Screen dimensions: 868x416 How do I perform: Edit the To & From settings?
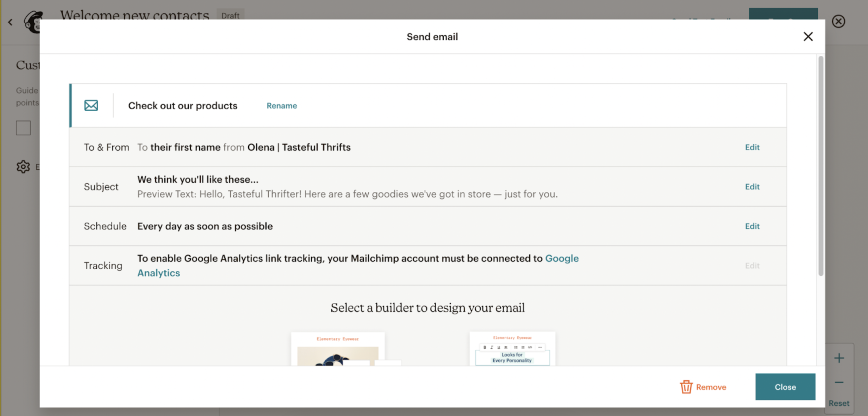pyautogui.click(x=752, y=147)
